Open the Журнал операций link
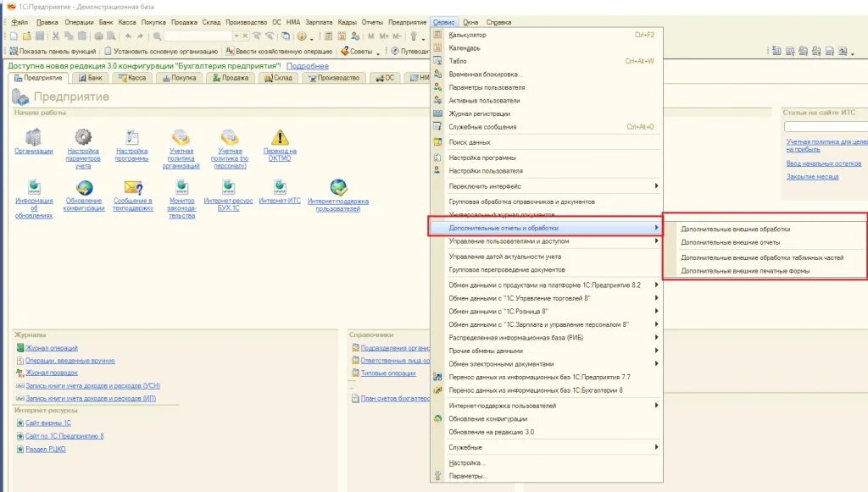Image resolution: width=868 pixels, height=492 pixels. point(52,348)
